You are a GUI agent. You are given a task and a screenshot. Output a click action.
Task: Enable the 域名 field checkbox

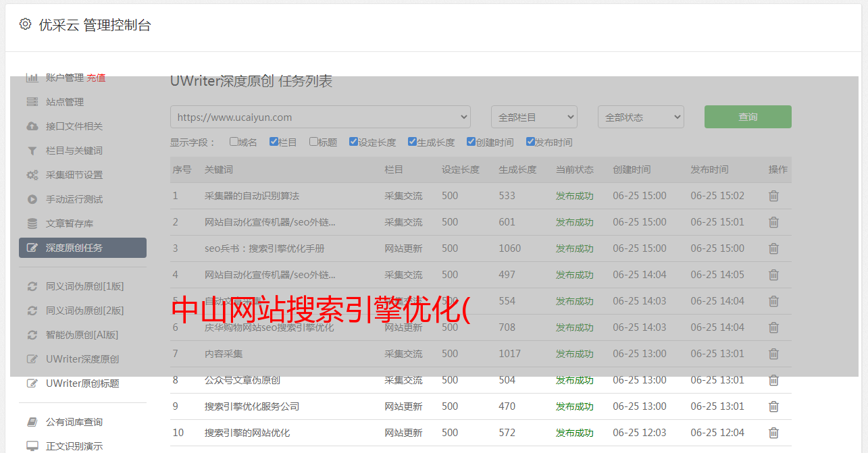(234, 142)
